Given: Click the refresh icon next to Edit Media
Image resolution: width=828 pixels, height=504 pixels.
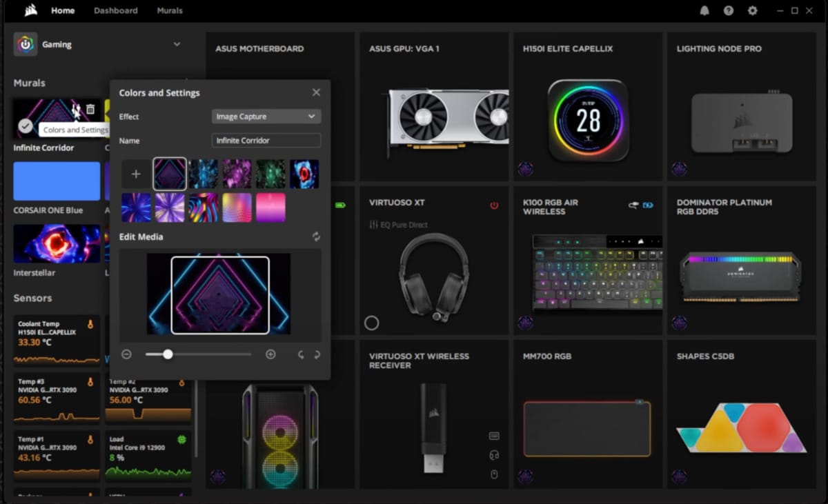Looking at the screenshot, I should click(316, 236).
